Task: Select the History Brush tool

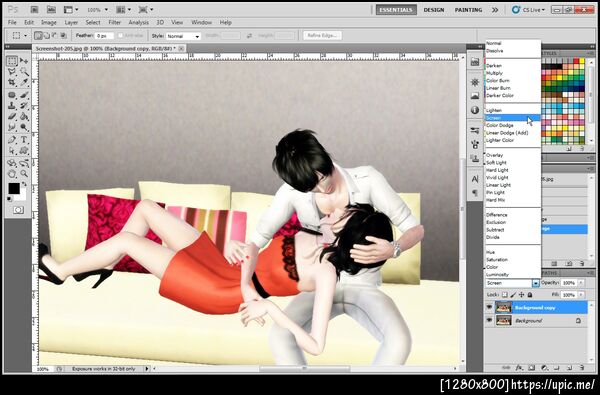Action: click(24, 106)
